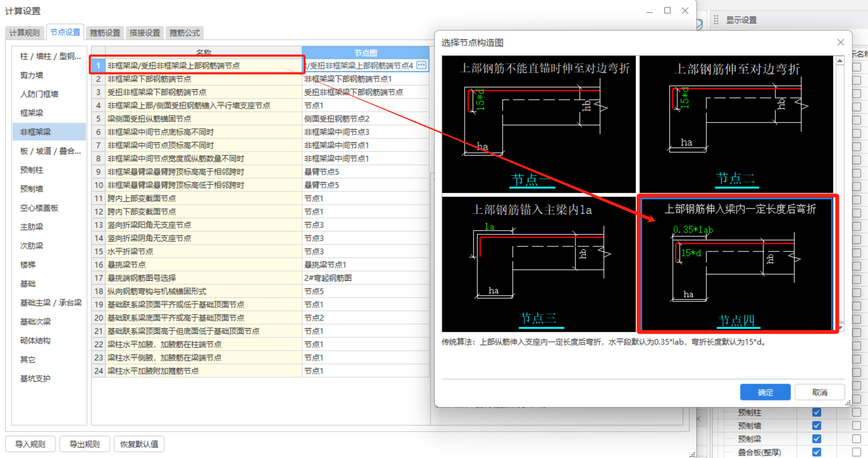Select 基坑支护 category
This screenshot has width=868, height=458.
coord(50,378)
